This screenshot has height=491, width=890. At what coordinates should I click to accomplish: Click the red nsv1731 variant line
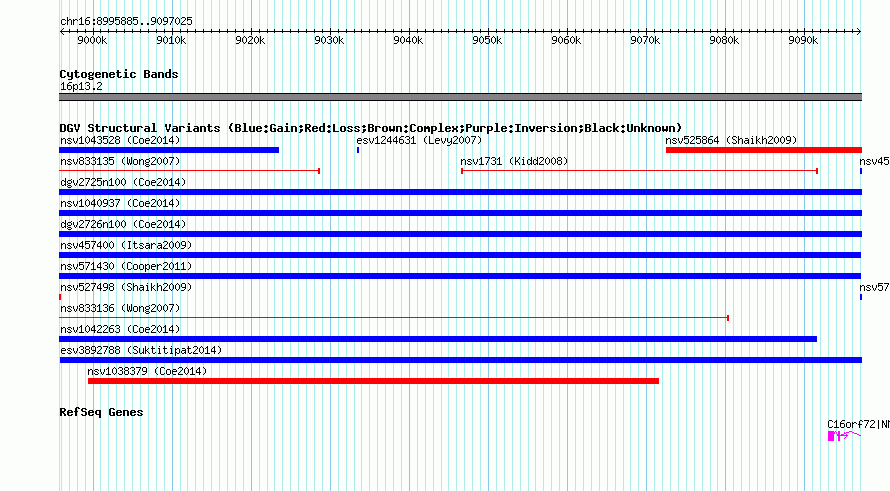pyautogui.click(x=639, y=171)
